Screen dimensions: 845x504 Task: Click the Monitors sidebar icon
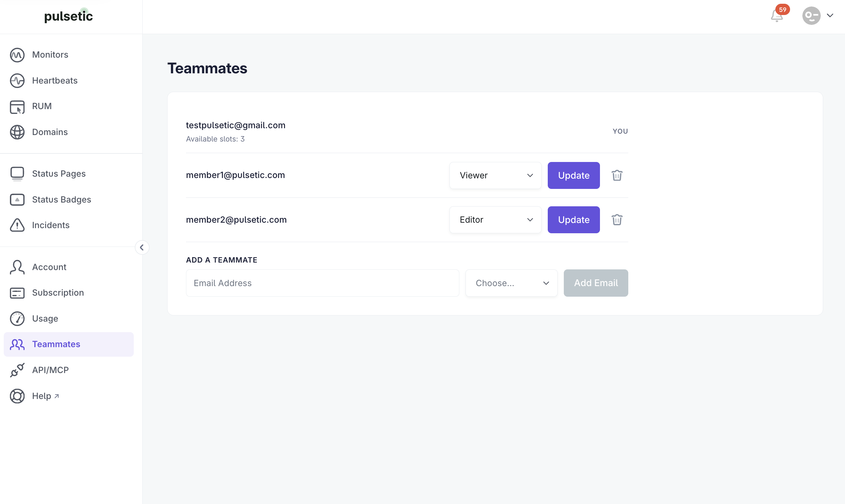pos(17,55)
